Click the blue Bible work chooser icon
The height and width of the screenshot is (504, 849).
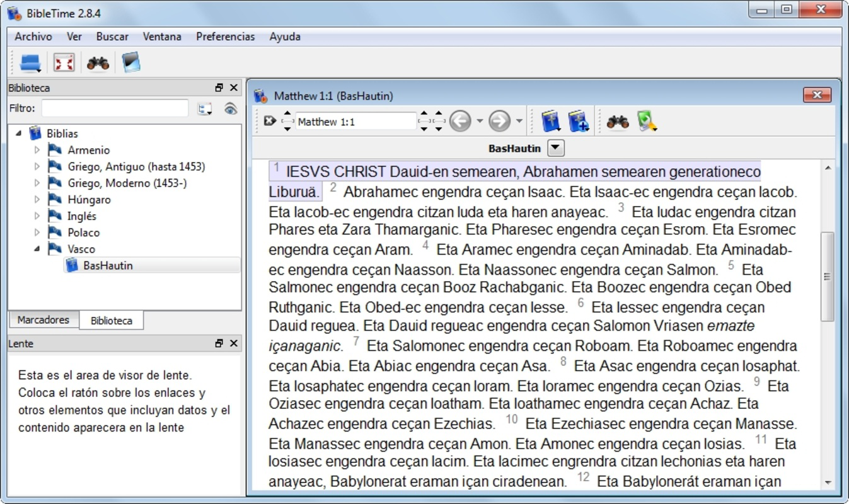click(551, 121)
